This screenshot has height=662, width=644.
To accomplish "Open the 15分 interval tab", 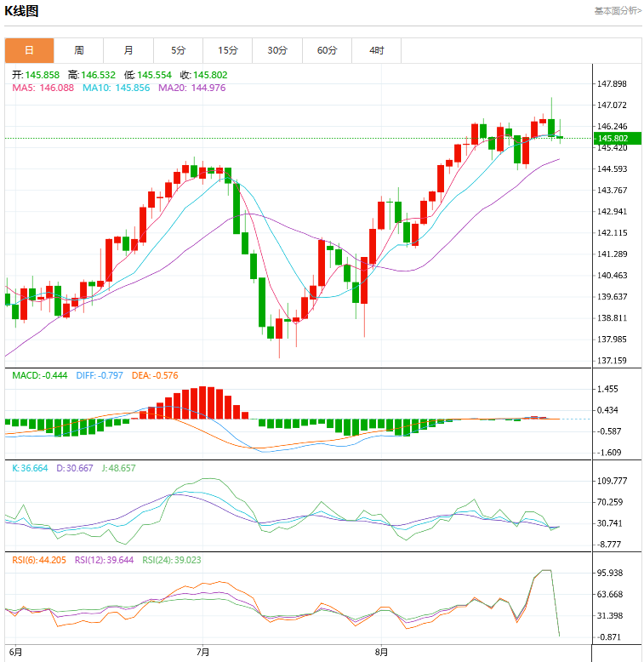I will (x=228, y=50).
